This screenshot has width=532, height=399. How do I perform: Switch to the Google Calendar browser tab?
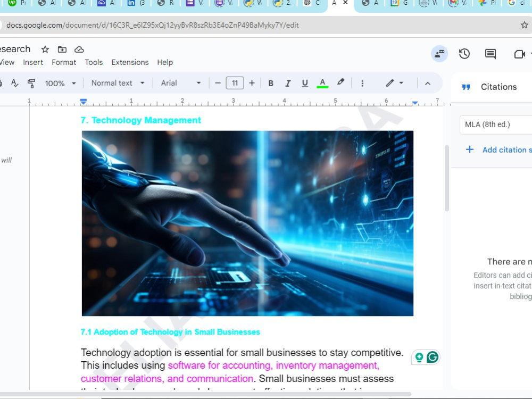(x=398, y=3)
